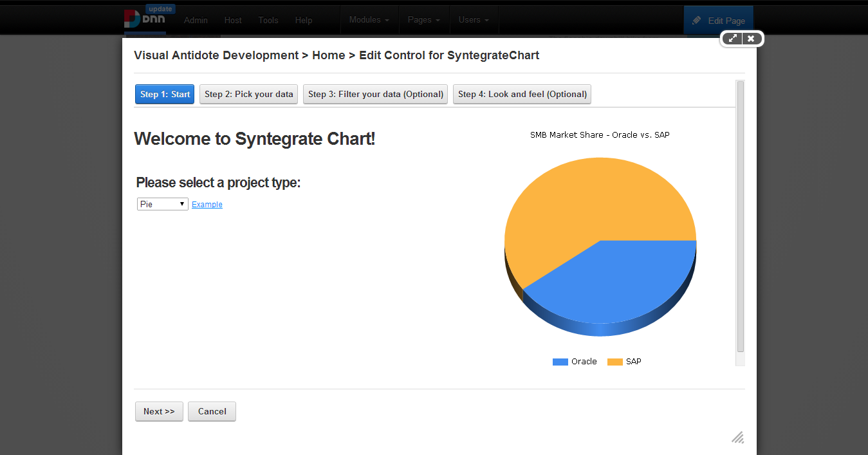
Task: Open the Host menu
Action: (233, 20)
